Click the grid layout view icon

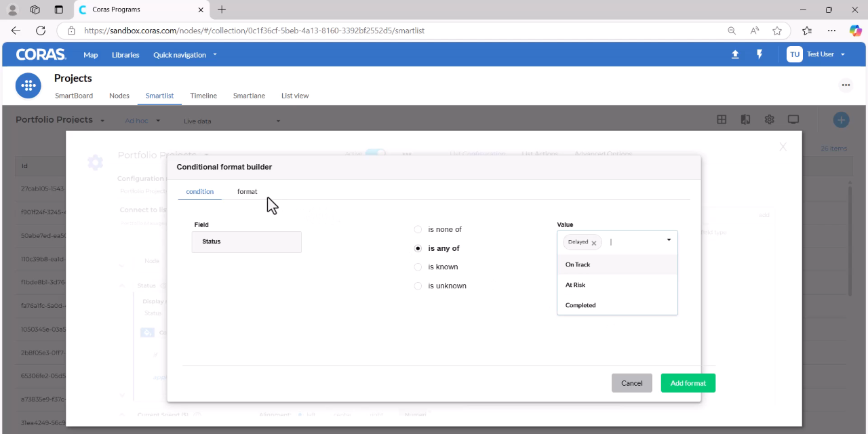click(x=722, y=119)
